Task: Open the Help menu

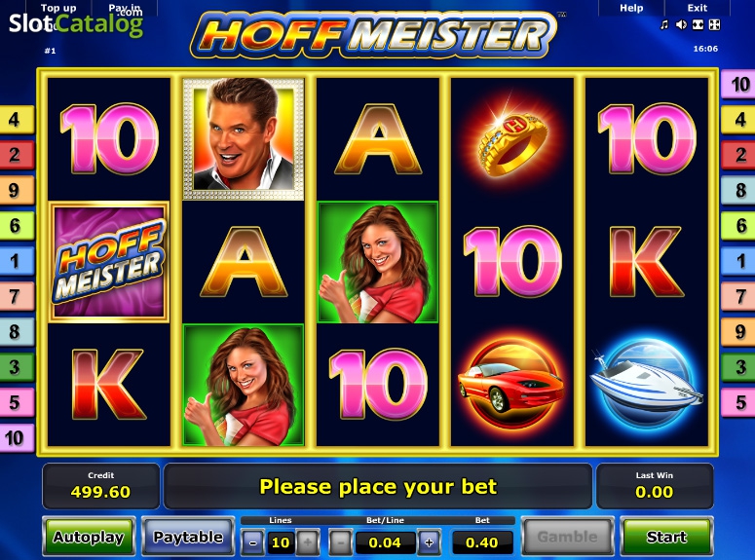Action: [631, 8]
